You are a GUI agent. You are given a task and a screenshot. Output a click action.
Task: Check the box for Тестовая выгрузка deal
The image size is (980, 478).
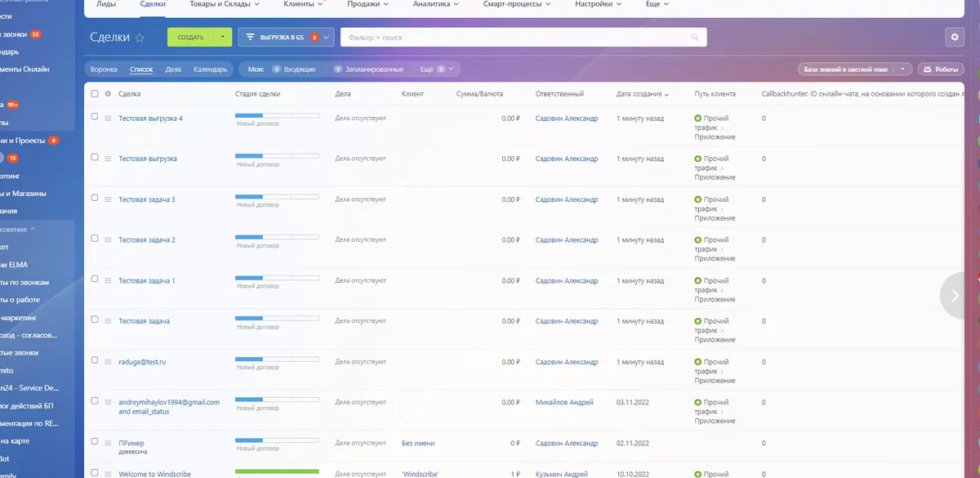(x=95, y=157)
